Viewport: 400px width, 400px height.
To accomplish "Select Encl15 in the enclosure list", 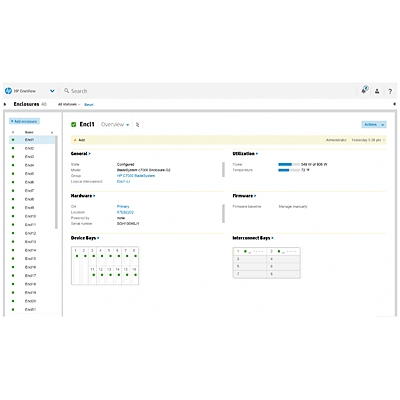I will [x=32, y=259].
